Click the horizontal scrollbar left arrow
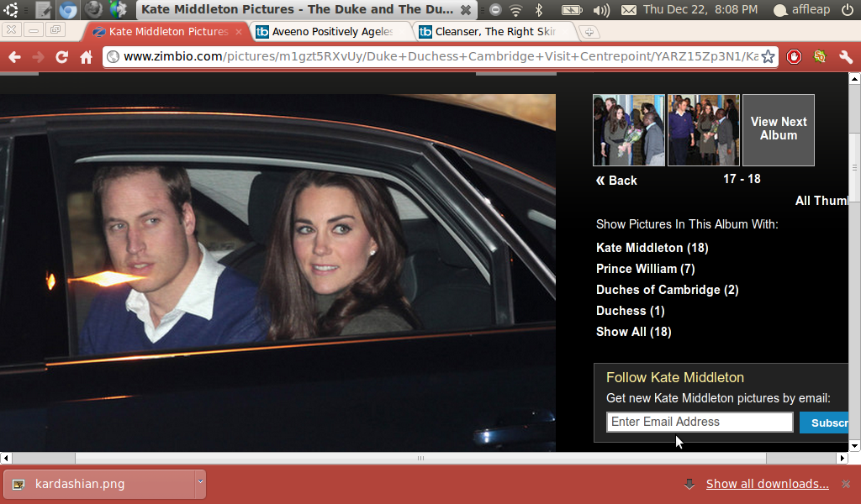 (6, 458)
